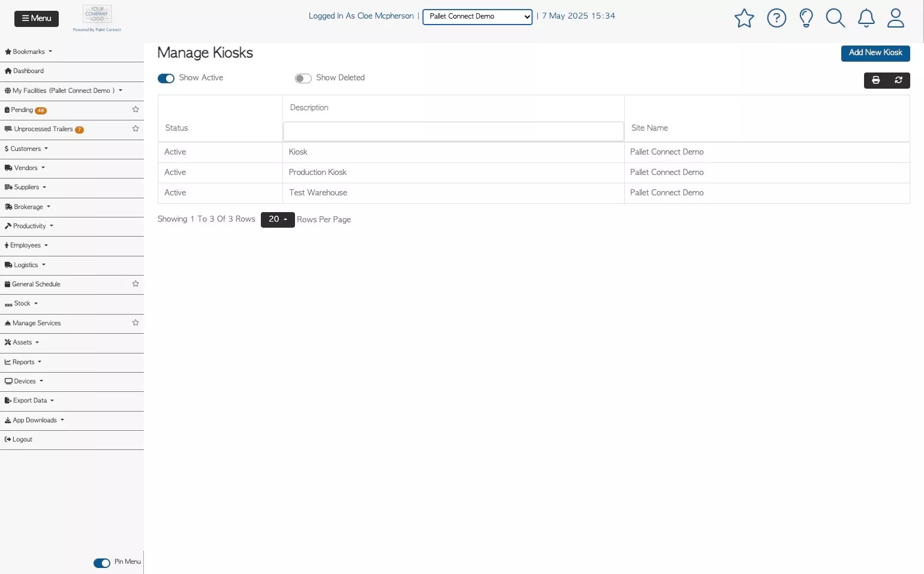Refresh the kiosks table with refresh icon
924x574 pixels.
[898, 80]
